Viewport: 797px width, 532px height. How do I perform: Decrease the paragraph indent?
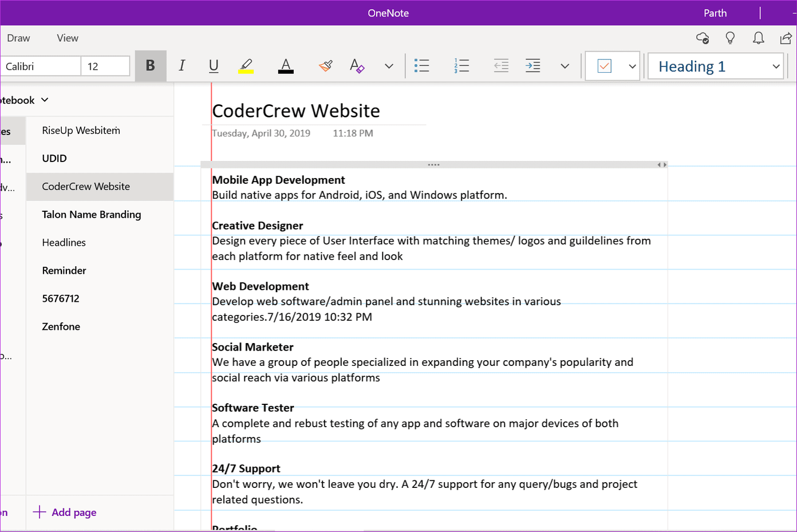tap(501, 66)
